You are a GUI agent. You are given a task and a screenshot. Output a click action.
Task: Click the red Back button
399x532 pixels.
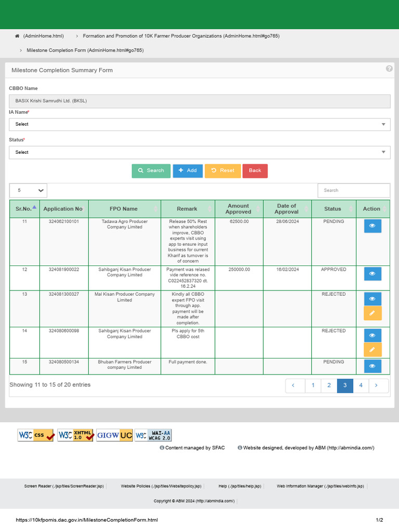click(x=255, y=170)
